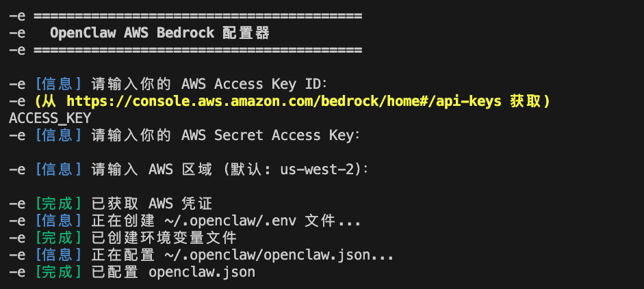Click the default region "us-west-2" text
This screenshot has width=644, height=289.
click(320, 169)
